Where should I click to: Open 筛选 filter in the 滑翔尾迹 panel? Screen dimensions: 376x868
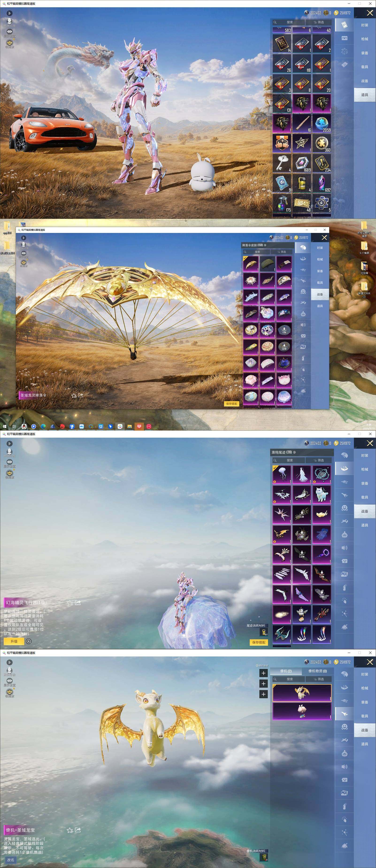click(319, 460)
